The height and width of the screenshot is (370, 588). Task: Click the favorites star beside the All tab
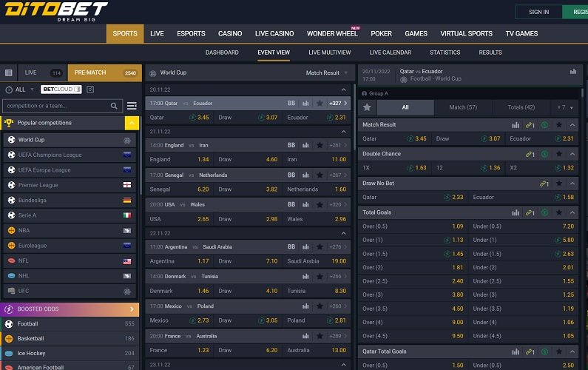[367, 107]
